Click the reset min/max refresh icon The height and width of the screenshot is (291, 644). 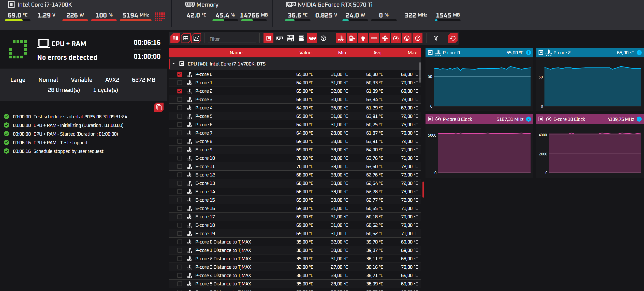coord(453,38)
